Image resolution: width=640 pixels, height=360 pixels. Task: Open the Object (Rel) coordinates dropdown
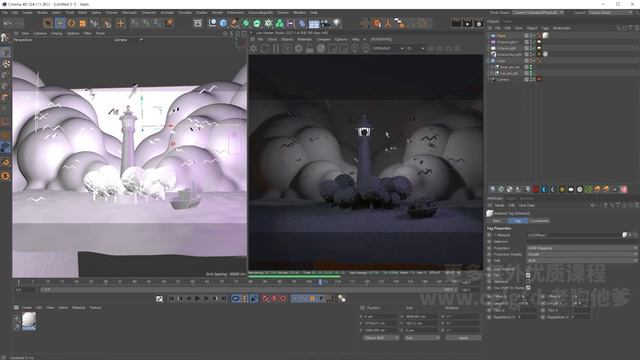click(381, 338)
